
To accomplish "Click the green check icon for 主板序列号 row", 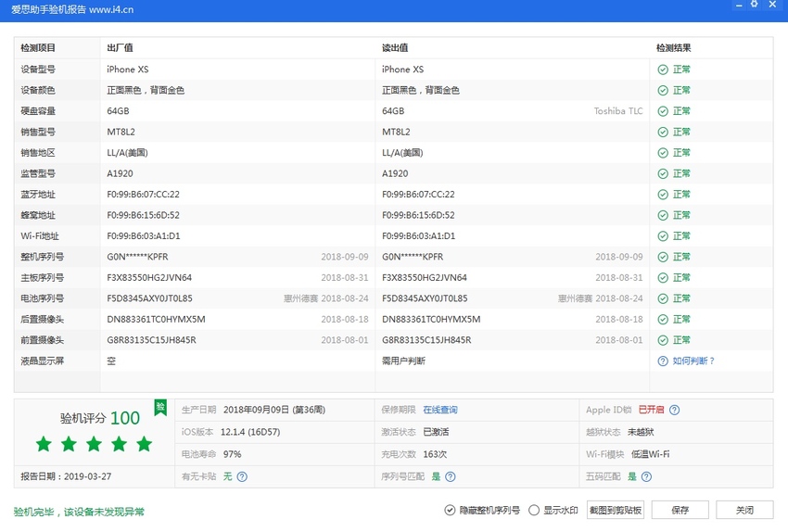I will pos(663,278).
